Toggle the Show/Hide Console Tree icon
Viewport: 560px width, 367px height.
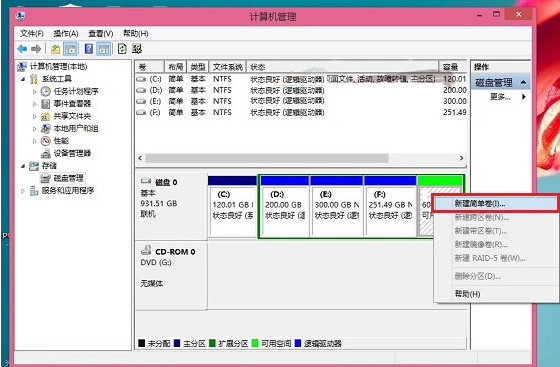point(70,49)
